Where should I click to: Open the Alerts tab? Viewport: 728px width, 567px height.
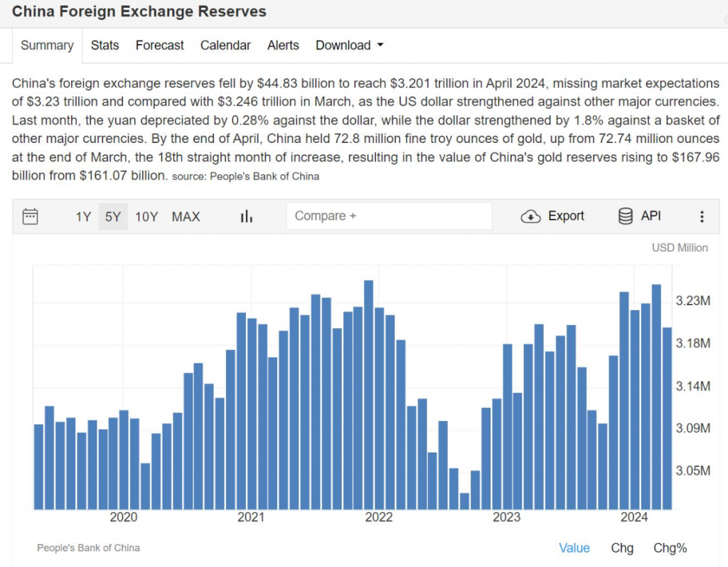pos(283,45)
